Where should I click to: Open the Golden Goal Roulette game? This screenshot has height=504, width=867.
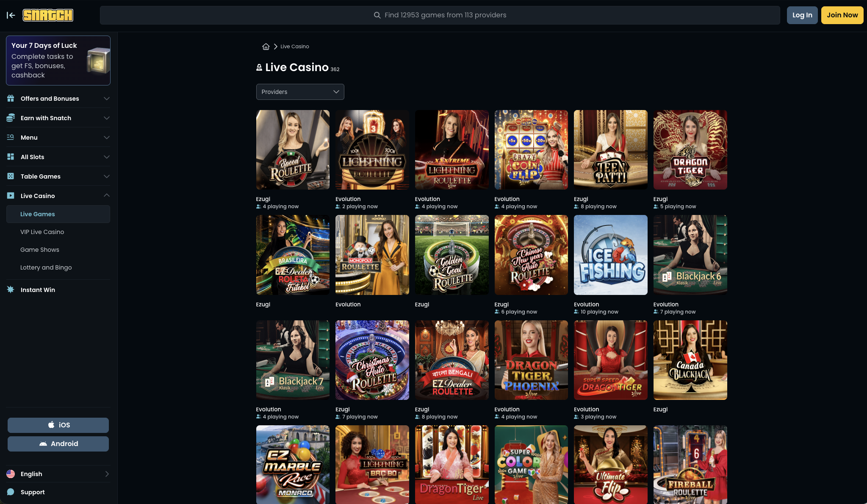point(452,255)
